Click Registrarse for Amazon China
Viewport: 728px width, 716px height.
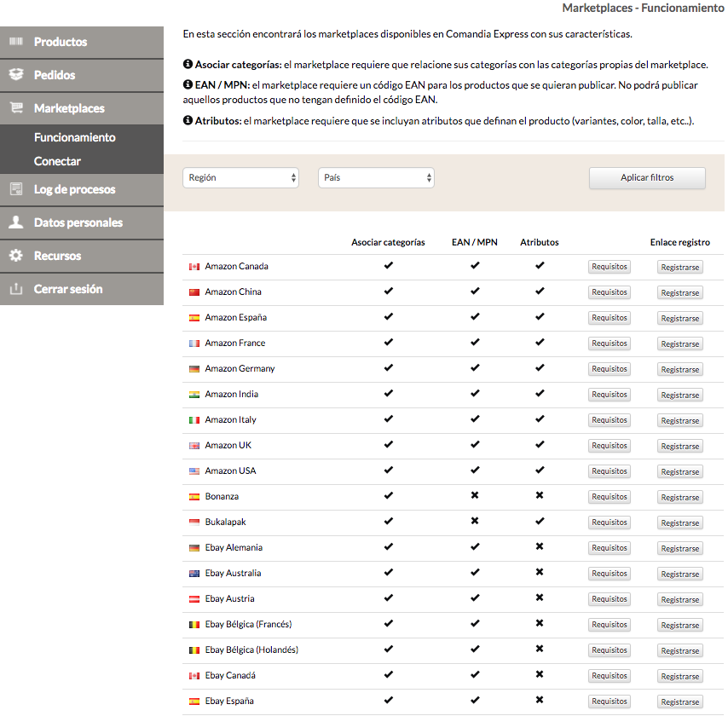click(679, 293)
